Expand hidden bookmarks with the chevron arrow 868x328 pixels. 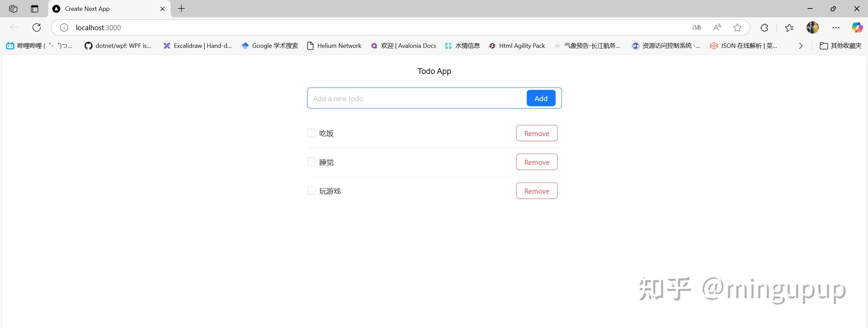point(801,45)
